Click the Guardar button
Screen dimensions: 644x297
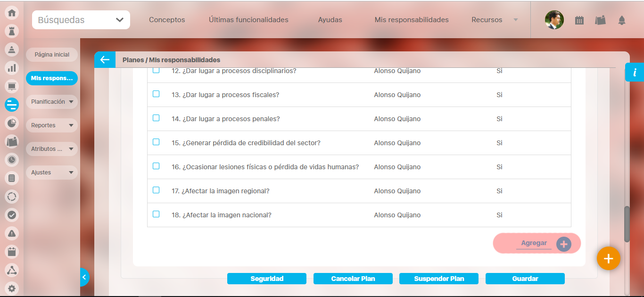525,279
